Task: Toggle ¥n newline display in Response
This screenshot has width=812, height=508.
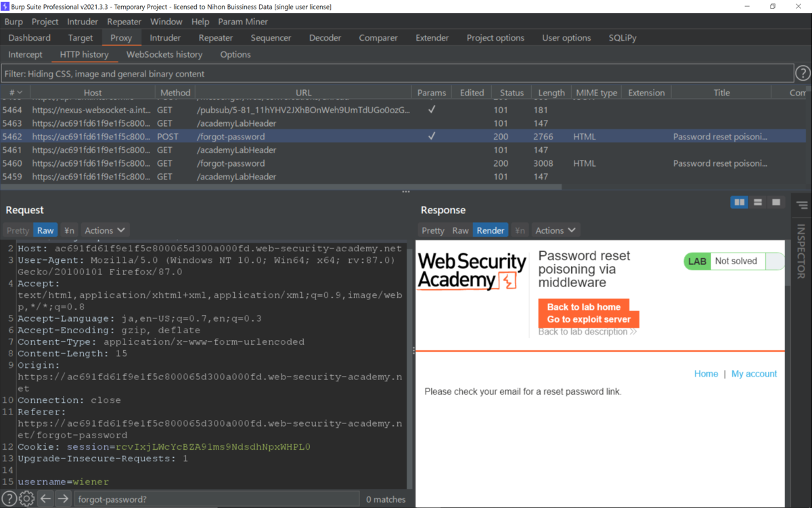Action: (x=520, y=230)
